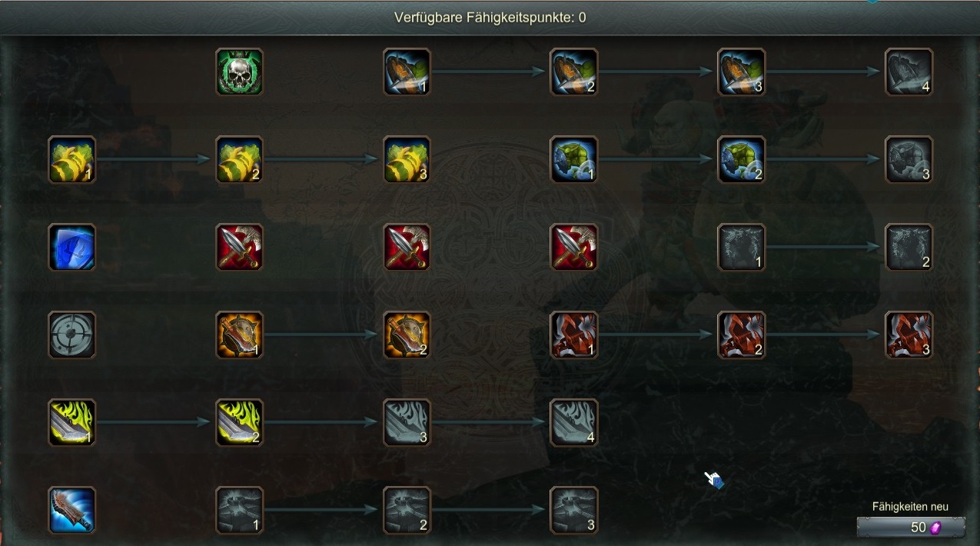Select the green skull skill icon
This screenshot has height=546, width=980.
tap(240, 72)
